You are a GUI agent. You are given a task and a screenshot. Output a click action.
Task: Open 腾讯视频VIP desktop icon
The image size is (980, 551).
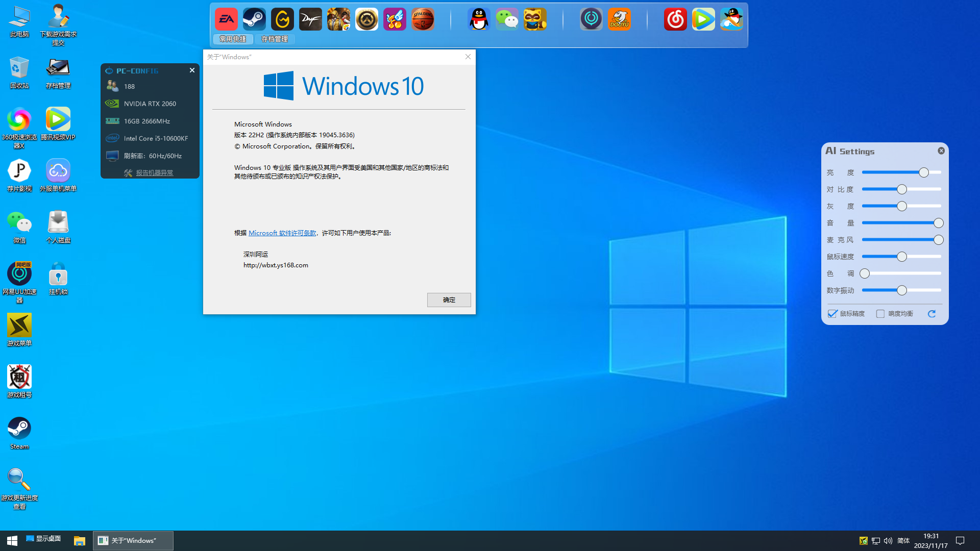click(x=58, y=124)
